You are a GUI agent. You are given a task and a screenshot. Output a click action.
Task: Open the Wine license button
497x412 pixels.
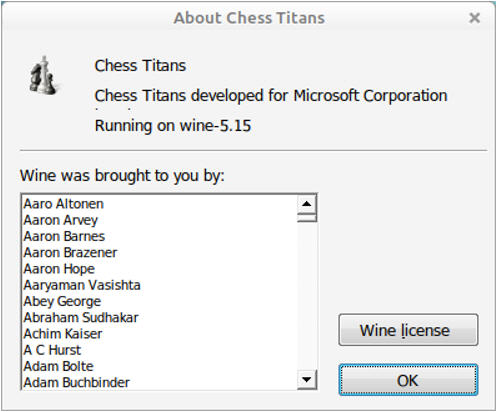tap(408, 330)
